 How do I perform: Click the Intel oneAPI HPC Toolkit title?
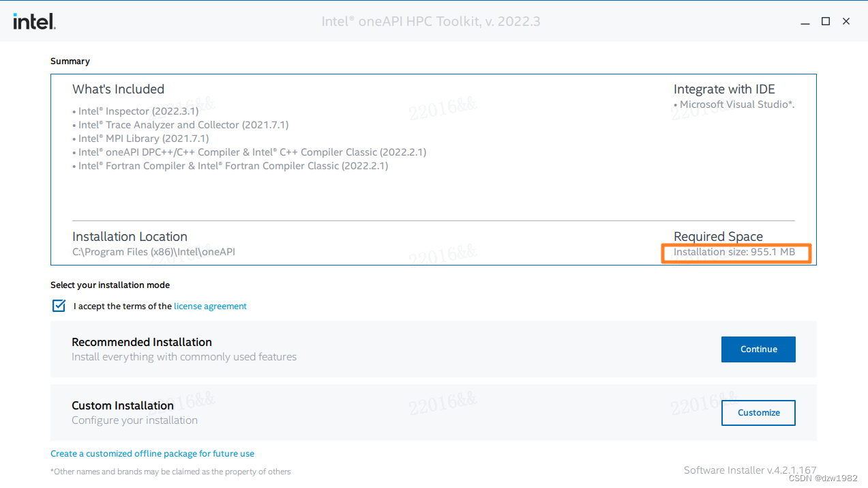(x=431, y=22)
